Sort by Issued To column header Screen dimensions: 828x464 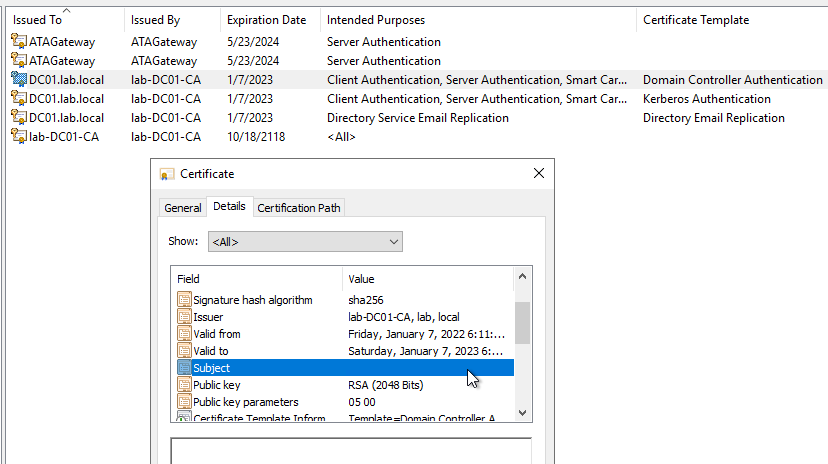tap(65, 20)
